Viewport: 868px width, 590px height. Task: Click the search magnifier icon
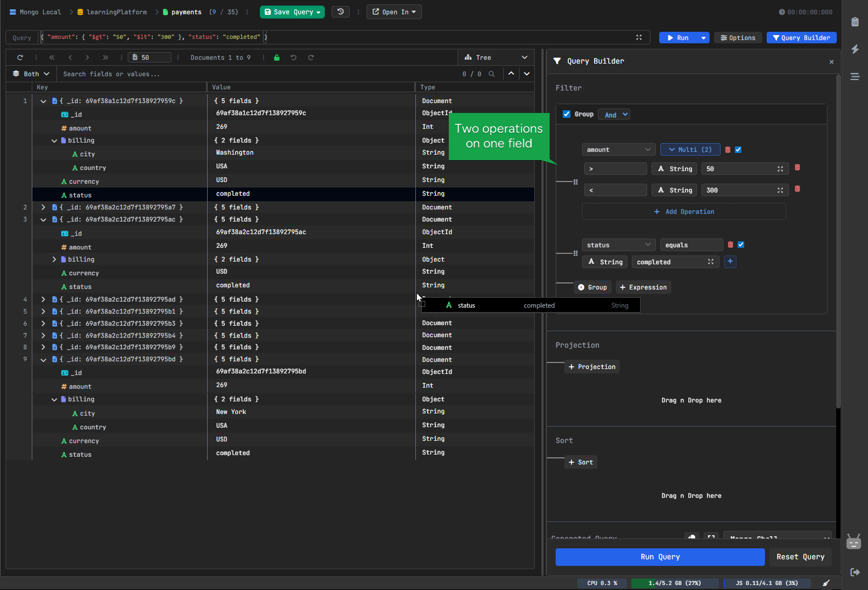click(x=492, y=74)
